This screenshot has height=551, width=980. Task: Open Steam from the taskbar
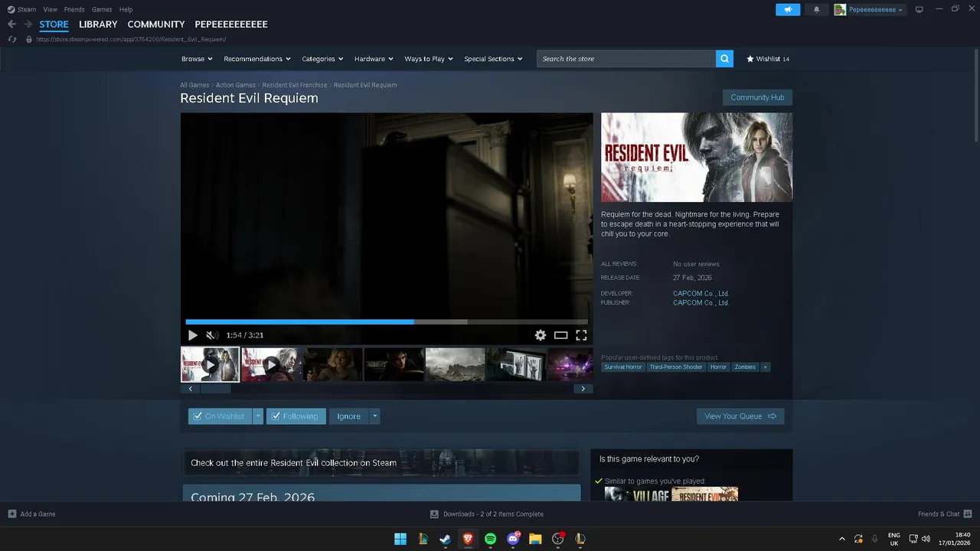[446, 539]
